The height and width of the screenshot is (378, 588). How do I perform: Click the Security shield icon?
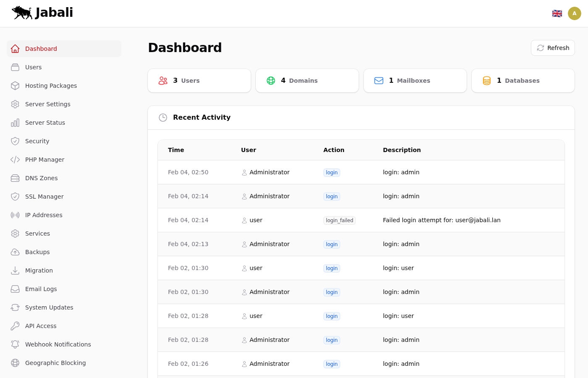15,141
